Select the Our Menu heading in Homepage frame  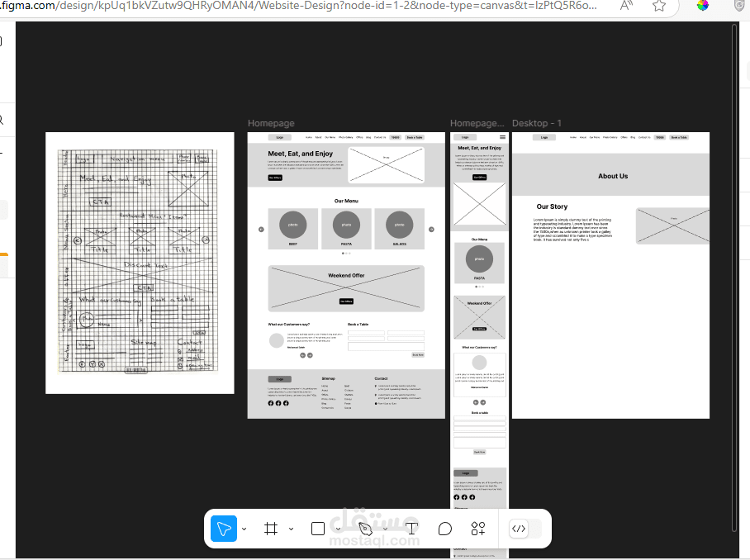pyautogui.click(x=346, y=201)
